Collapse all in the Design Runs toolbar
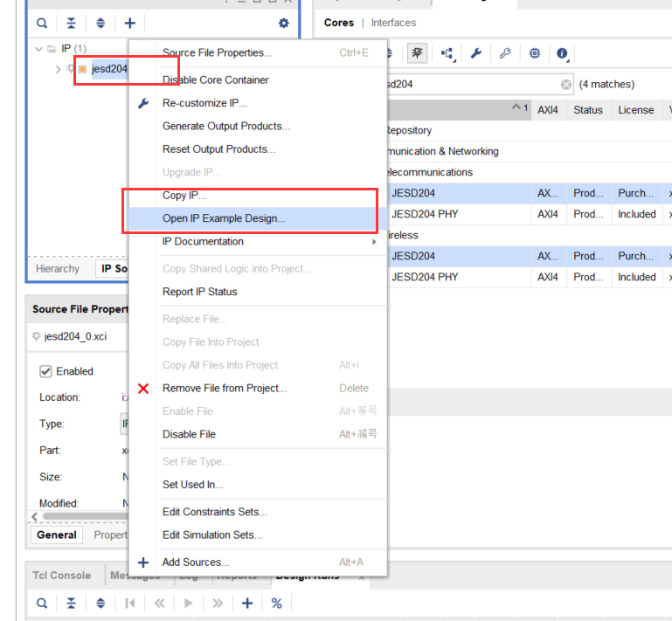This screenshot has height=621, width=672. pyautogui.click(x=71, y=603)
